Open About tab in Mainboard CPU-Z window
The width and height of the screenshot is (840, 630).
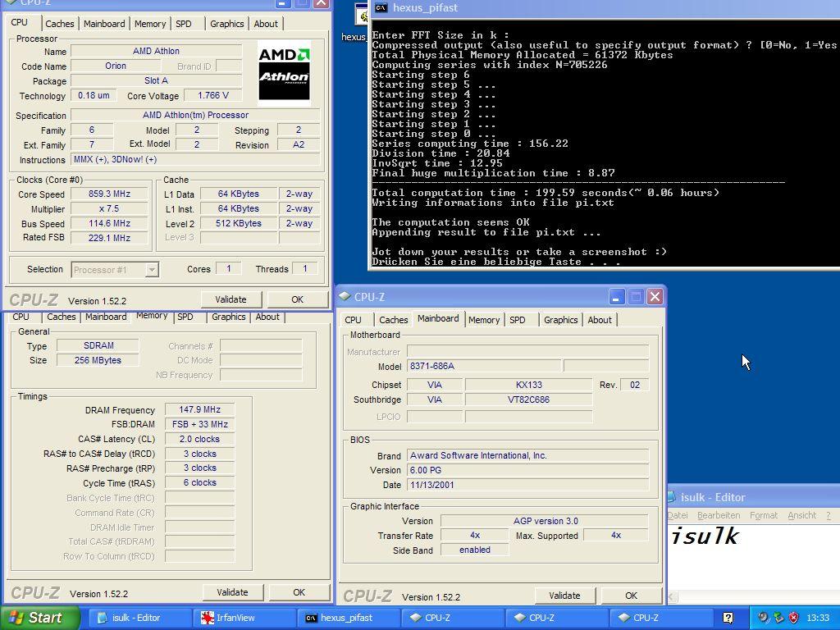pos(600,320)
